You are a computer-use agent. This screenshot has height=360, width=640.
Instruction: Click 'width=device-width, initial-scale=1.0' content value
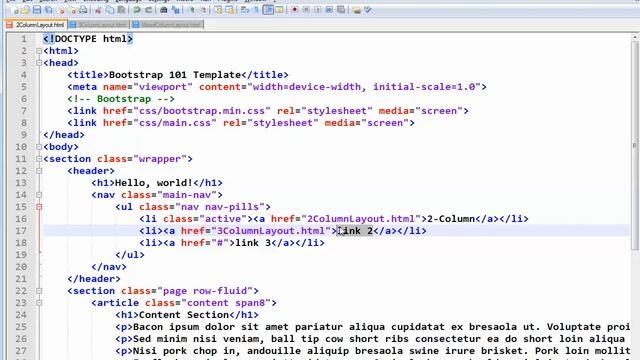(x=364, y=87)
